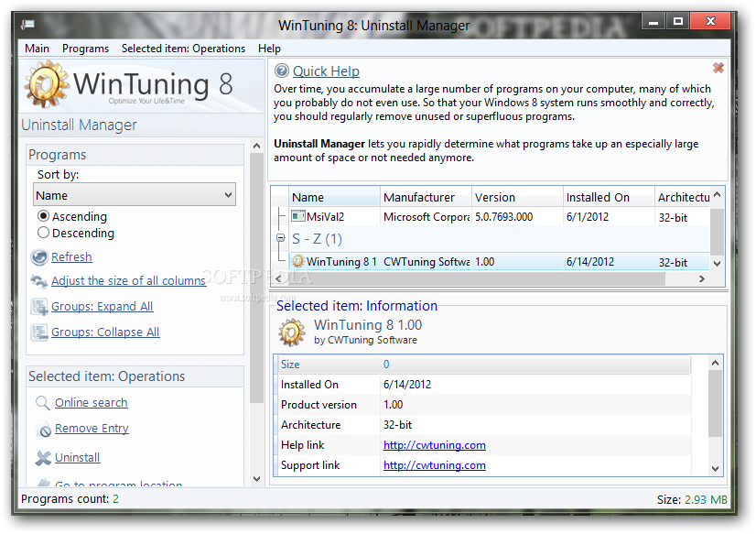Screen dimensions: 756x534
Task: Maximize the WinTuning window
Action: 678,22
